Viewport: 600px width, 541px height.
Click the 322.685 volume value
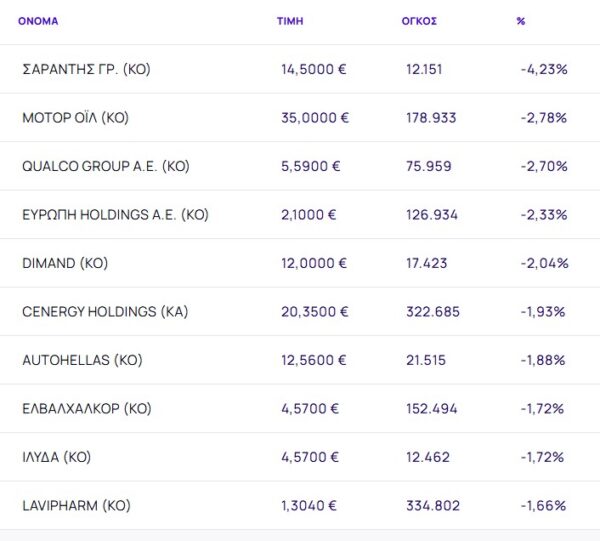pos(433,312)
